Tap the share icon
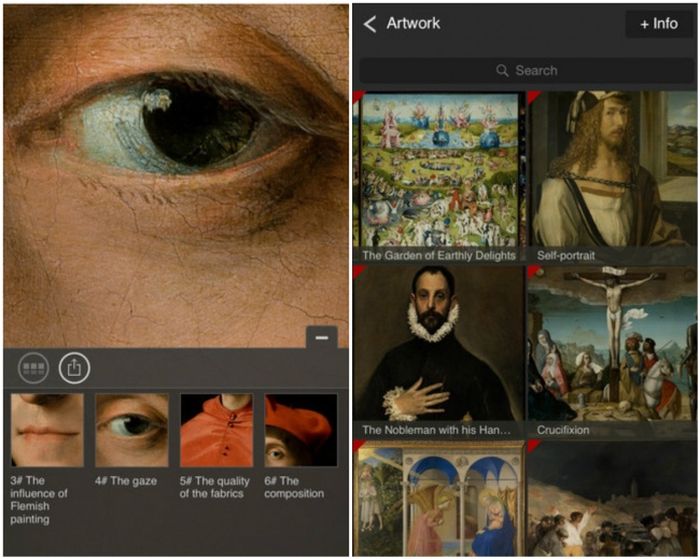The height and width of the screenshot is (559, 700). (75, 368)
